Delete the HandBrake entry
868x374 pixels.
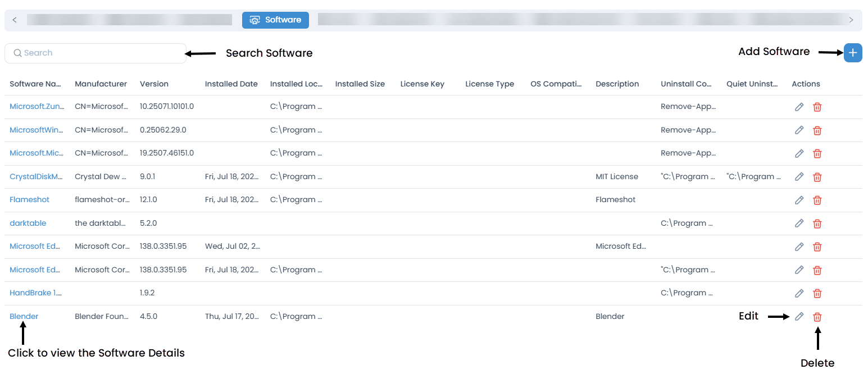click(817, 293)
